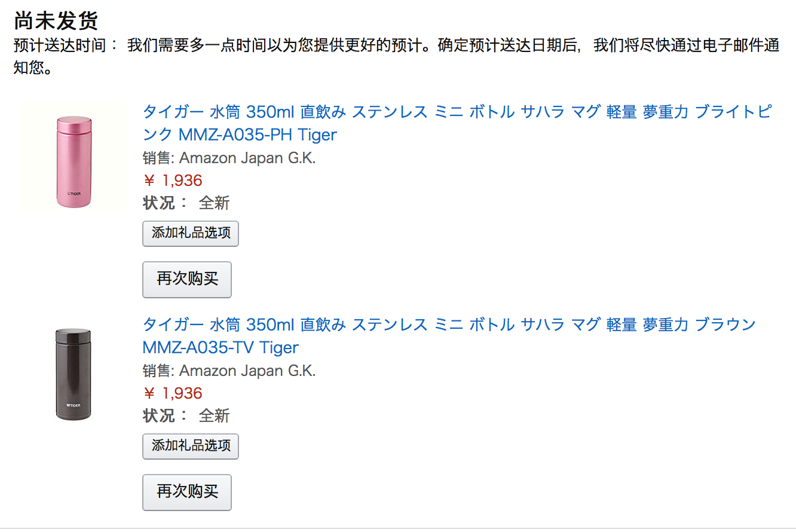796x532 pixels.
Task: Click the lid of the brown bottle image
Action: click(x=74, y=337)
